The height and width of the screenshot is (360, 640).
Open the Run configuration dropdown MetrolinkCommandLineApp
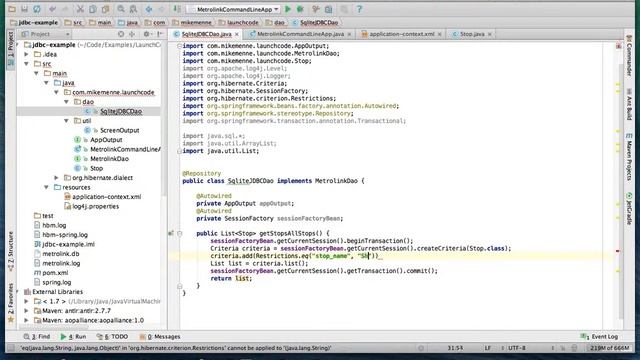pyautogui.click(x=233, y=9)
